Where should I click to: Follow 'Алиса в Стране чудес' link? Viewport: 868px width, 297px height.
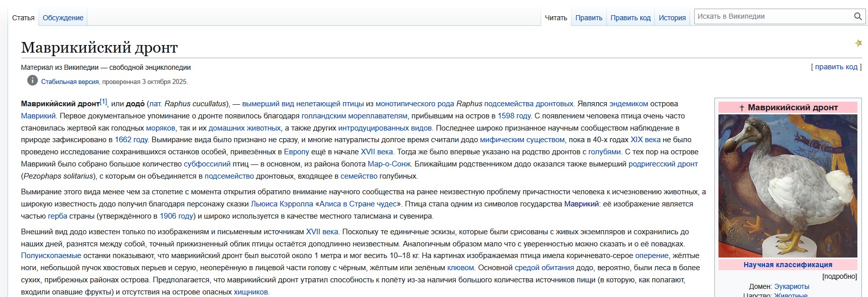pos(358,204)
